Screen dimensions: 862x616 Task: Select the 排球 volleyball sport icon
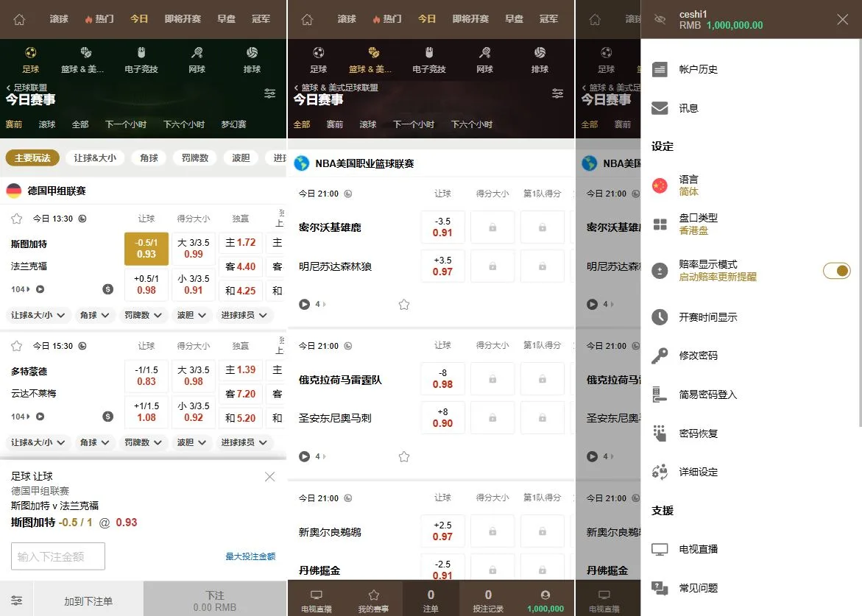click(x=252, y=59)
